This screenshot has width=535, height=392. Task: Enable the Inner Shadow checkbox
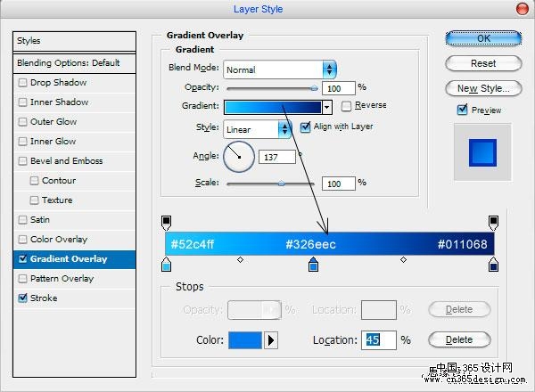click(22, 102)
